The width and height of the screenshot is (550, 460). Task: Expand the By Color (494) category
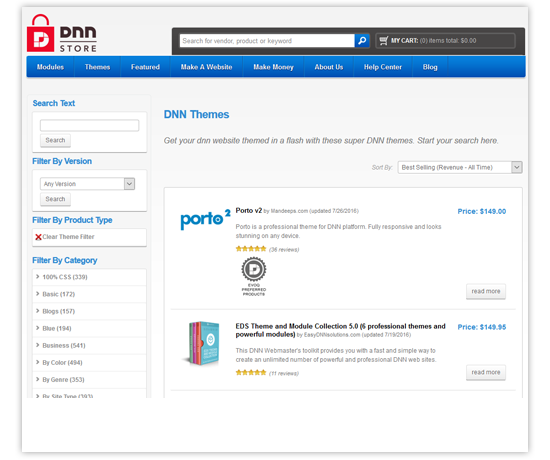pyautogui.click(x=89, y=363)
